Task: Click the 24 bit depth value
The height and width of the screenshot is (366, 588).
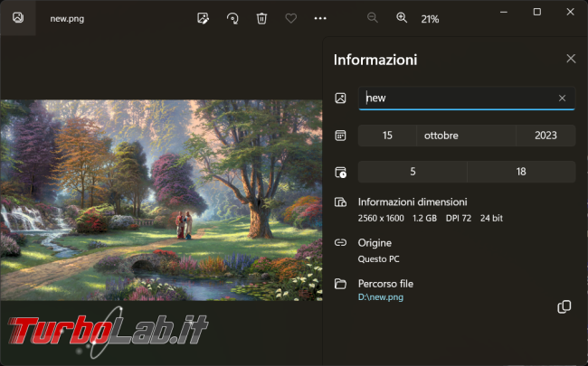Action: pos(491,218)
